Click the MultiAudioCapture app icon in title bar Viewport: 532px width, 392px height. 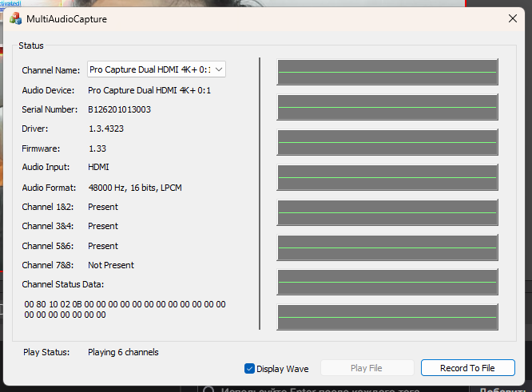[16, 18]
